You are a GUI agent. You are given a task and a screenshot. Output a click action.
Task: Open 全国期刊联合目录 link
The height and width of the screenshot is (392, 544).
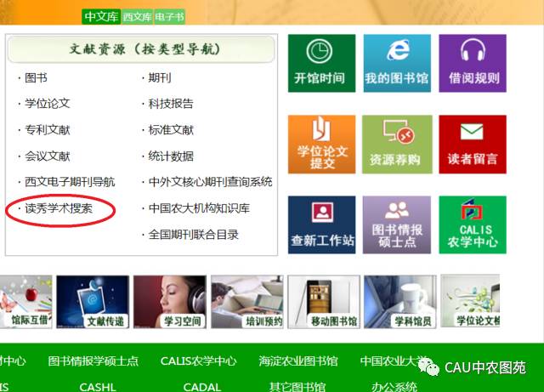pyautogui.click(x=193, y=235)
